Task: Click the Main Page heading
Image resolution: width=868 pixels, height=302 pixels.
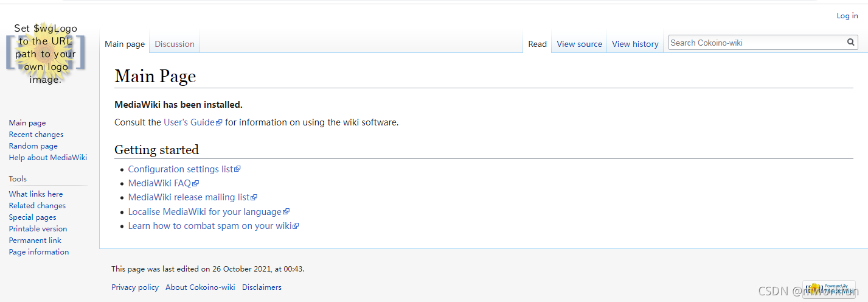Action: tap(155, 76)
